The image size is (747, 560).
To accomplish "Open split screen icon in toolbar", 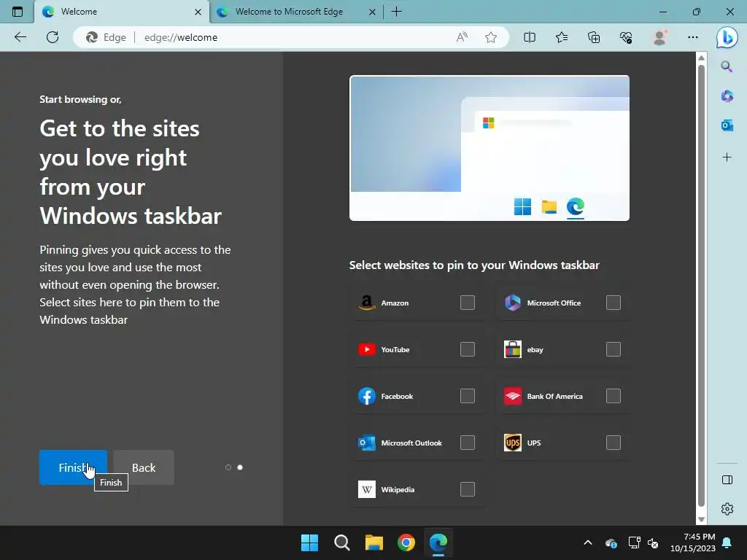I will 530,37.
